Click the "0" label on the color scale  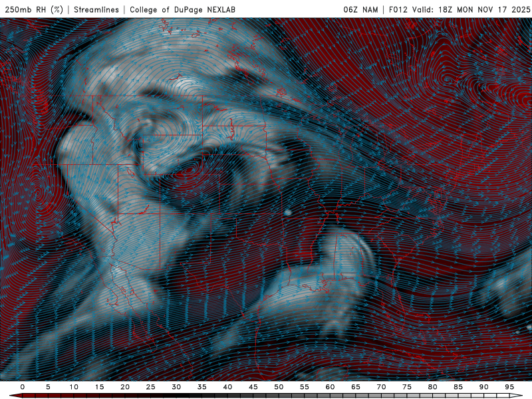[23, 387]
